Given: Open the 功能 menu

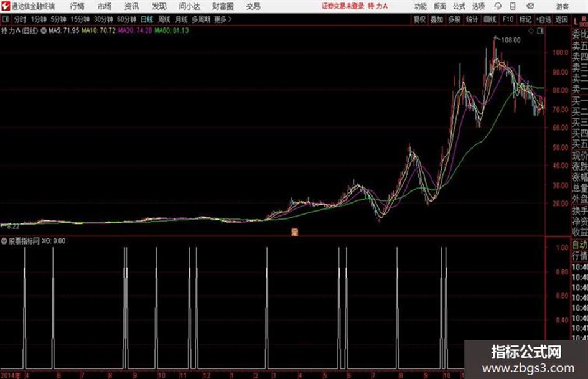Looking at the screenshot, I should pos(421,6).
